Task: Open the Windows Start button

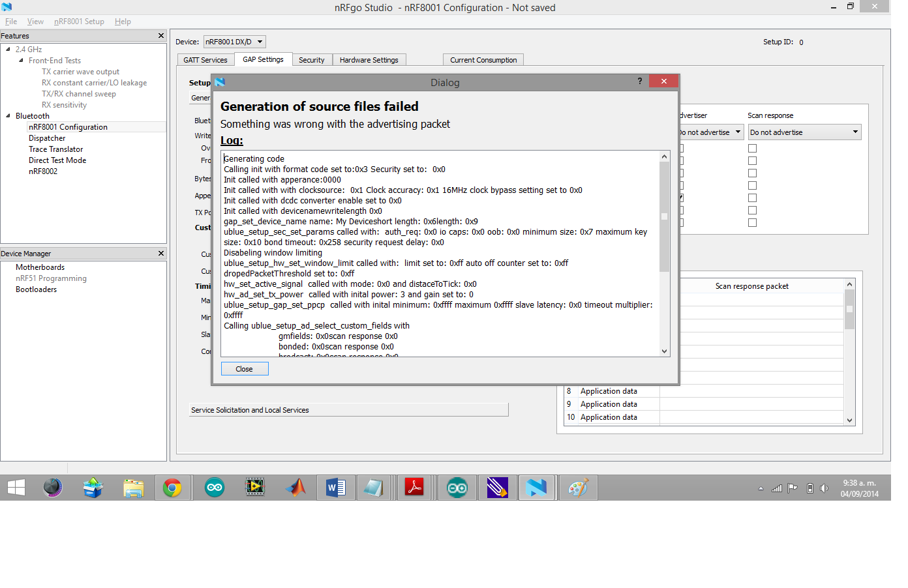Action: click(16, 488)
